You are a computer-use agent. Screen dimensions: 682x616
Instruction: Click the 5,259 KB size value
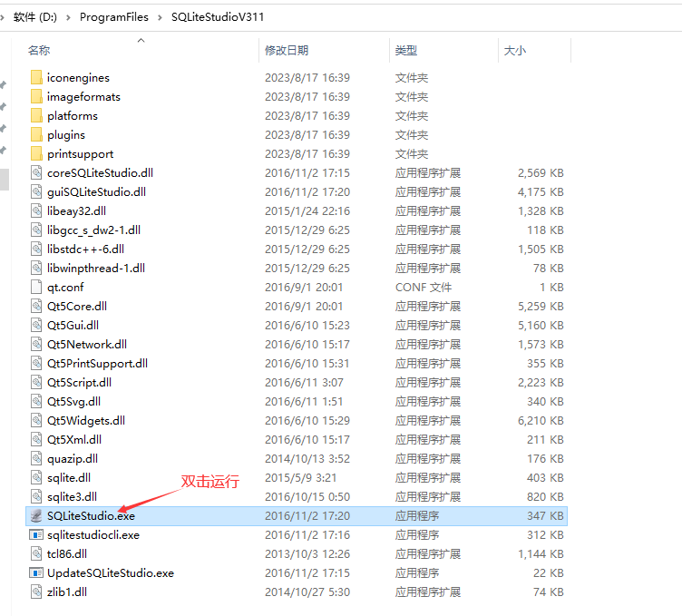click(541, 307)
